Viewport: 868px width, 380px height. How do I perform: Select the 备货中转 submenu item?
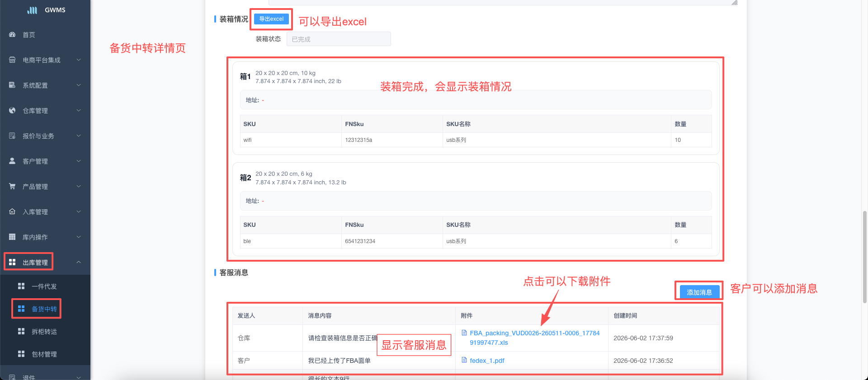pyautogui.click(x=45, y=309)
